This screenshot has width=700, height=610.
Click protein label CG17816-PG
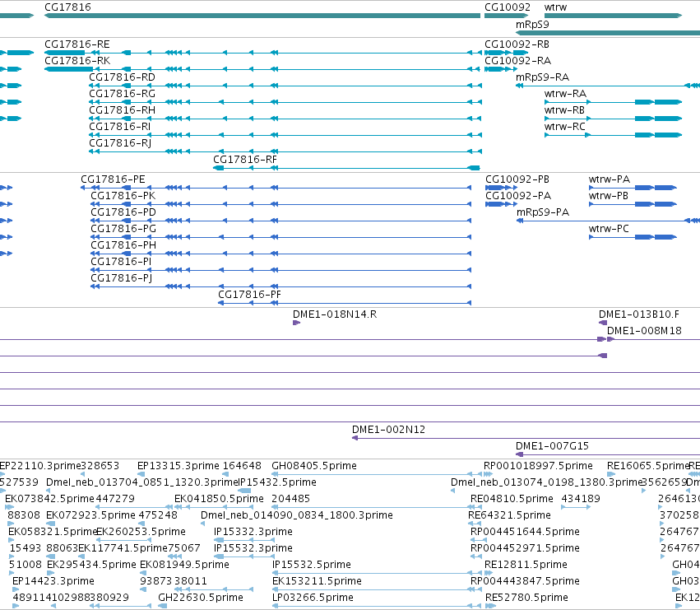(x=123, y=229)
